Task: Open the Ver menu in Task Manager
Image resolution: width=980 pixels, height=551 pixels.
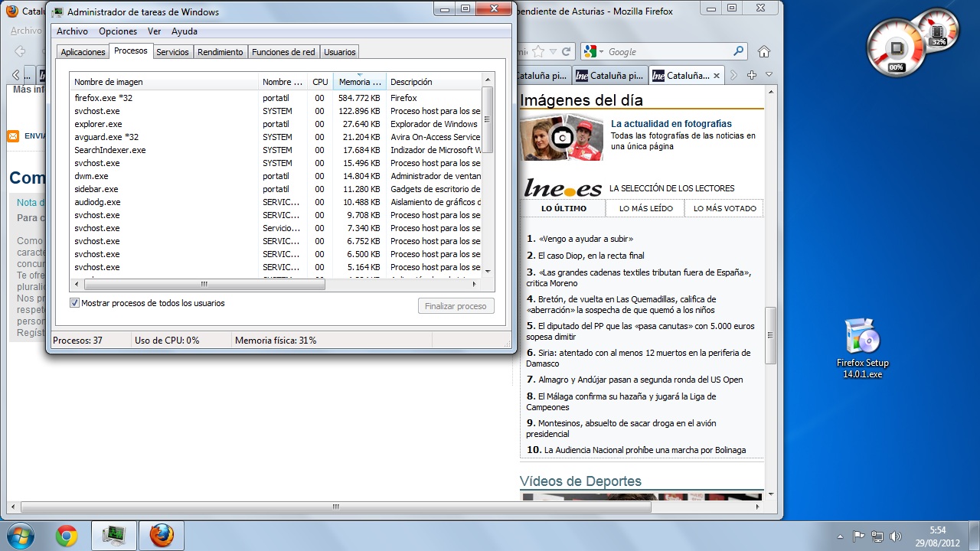Action: 154,31
